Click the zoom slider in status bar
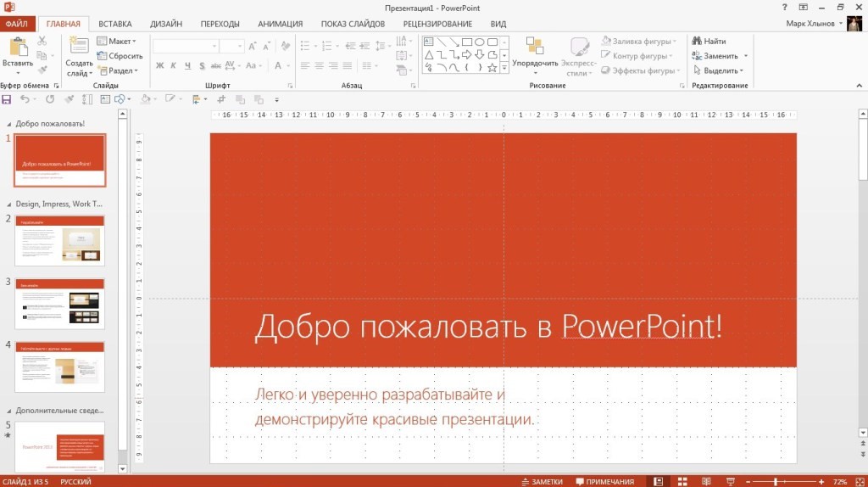Viewport: 868px width, 487px height. pos(776,481)
